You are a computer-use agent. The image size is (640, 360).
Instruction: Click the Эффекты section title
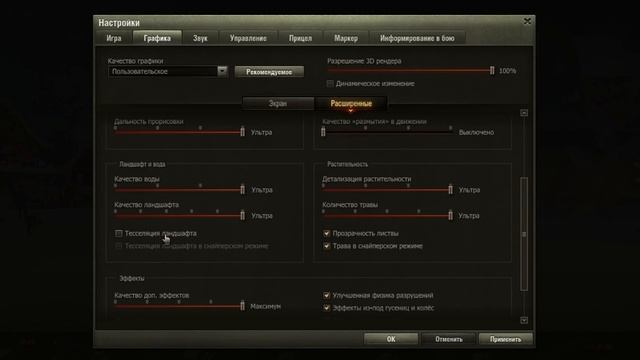pyautogui.click(x=132, y=278)
